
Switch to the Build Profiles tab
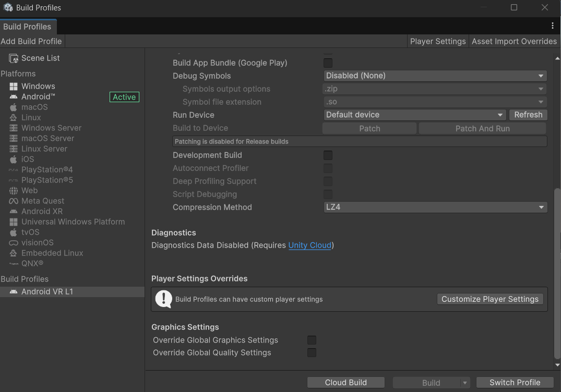coord(28,27)
